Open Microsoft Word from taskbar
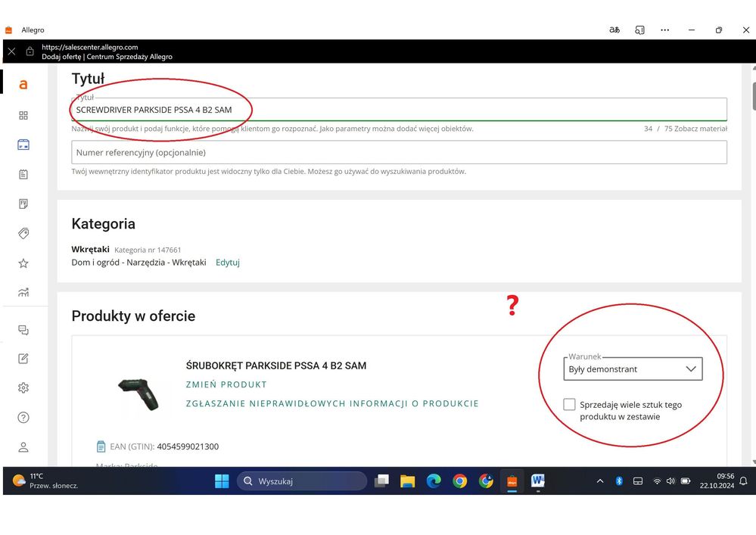756x535 pixels. point(537,481)
